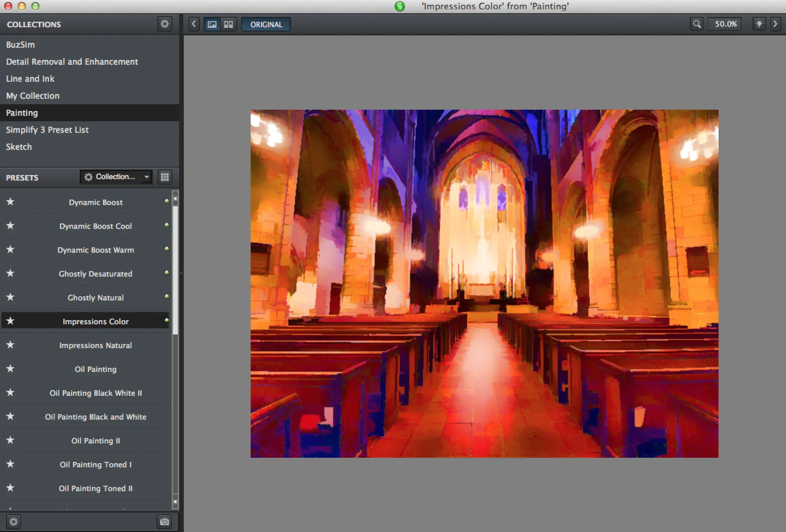Open the Collections gear settings
The image size is (786, 532).
coord(165,24)
